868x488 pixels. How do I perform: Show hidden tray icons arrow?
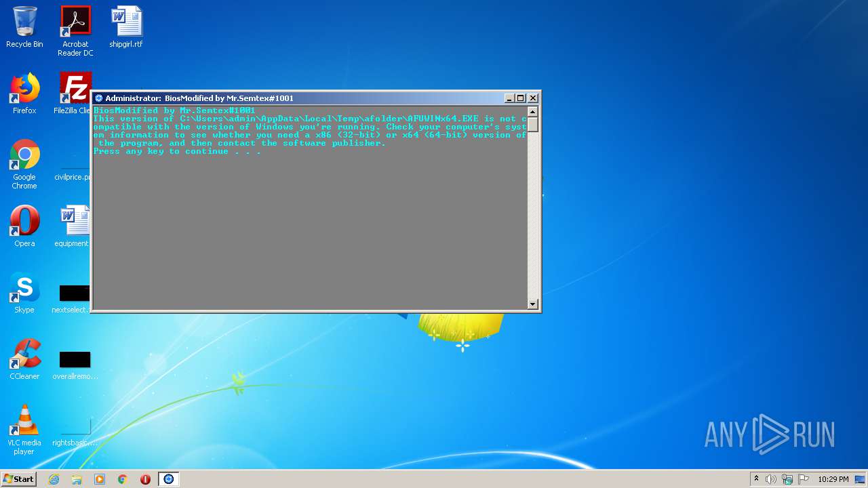[757, 479]
